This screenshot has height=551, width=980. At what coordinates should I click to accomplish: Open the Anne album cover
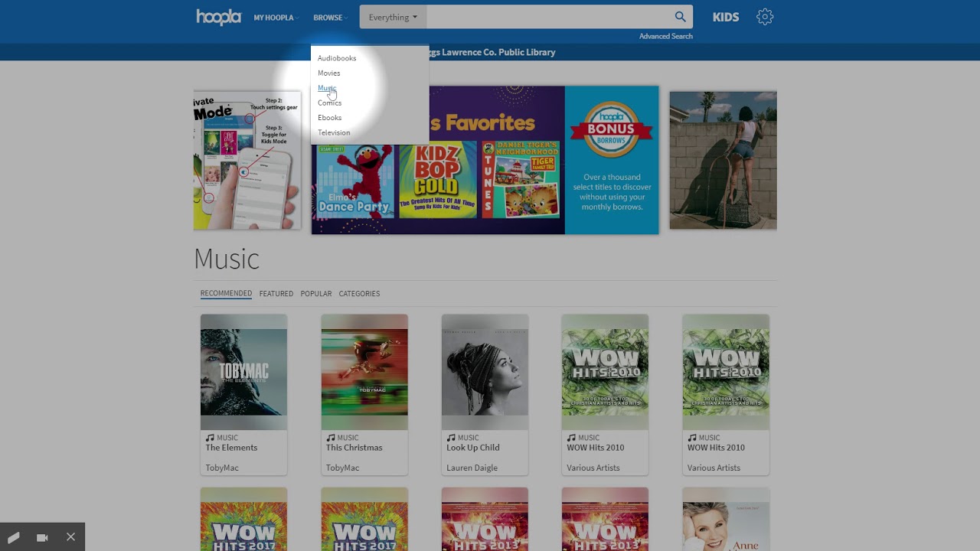(x=726, y=519)
